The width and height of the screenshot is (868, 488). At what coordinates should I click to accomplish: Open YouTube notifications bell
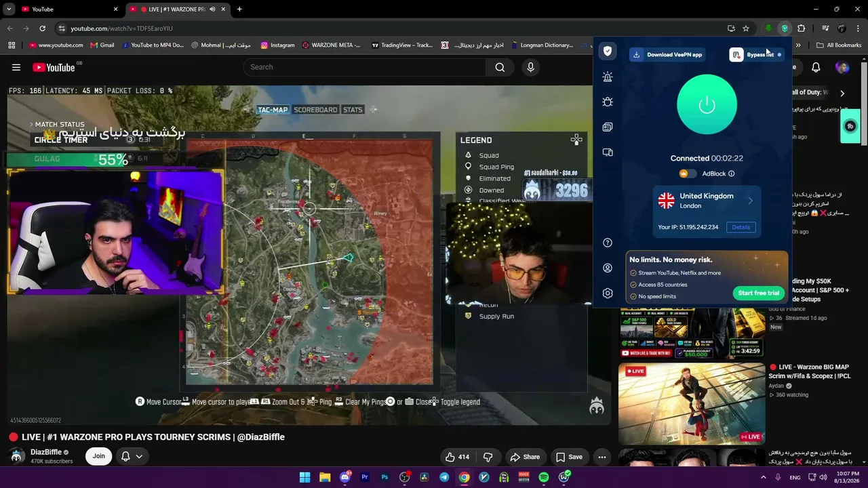coord(816,67)
